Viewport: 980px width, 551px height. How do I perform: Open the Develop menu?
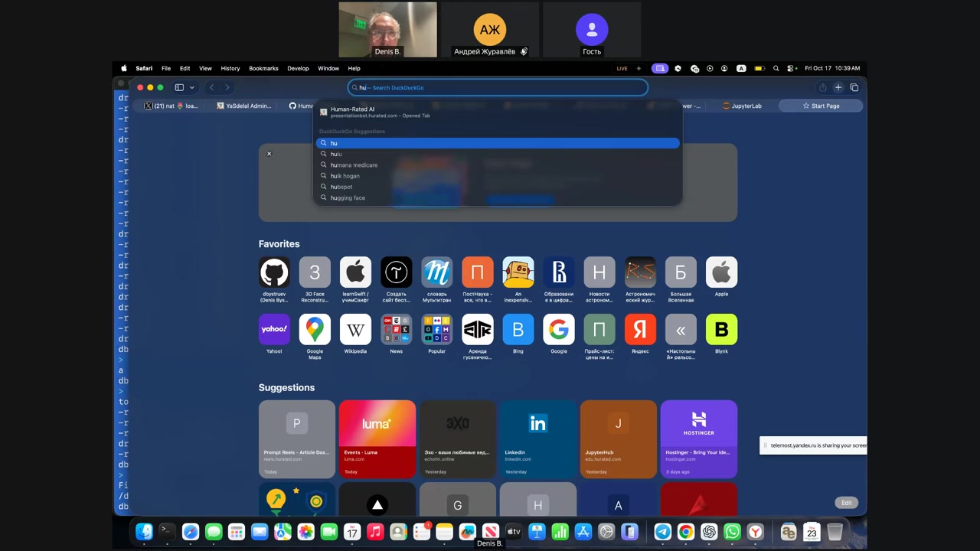click(298, 68)
